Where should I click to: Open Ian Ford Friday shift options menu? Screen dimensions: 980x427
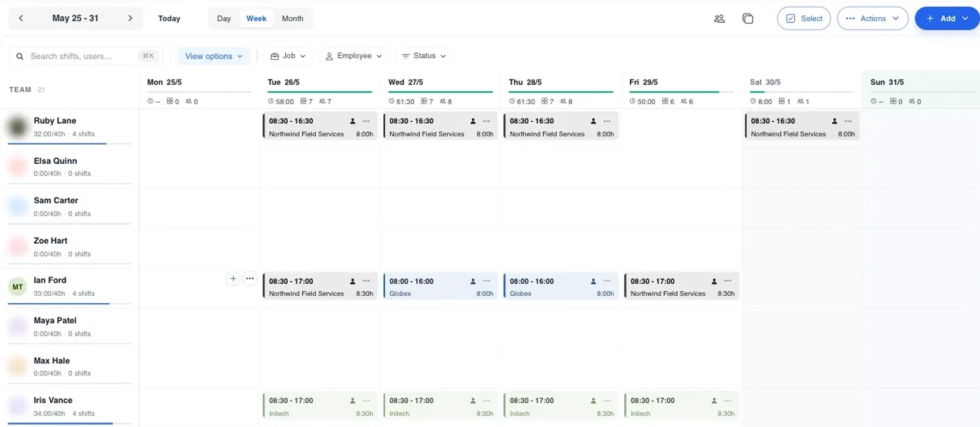tap(728, 281)
